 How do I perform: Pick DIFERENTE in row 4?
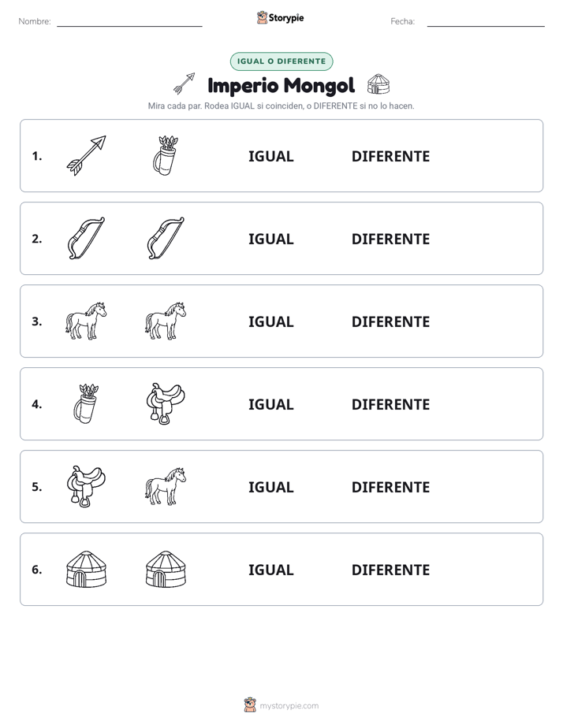[390, 404]
